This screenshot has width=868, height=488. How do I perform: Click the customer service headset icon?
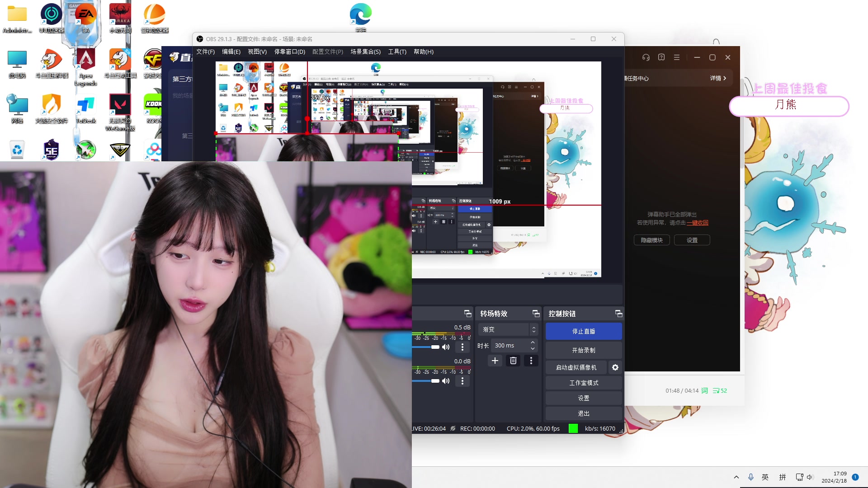[x=646, y=57]
